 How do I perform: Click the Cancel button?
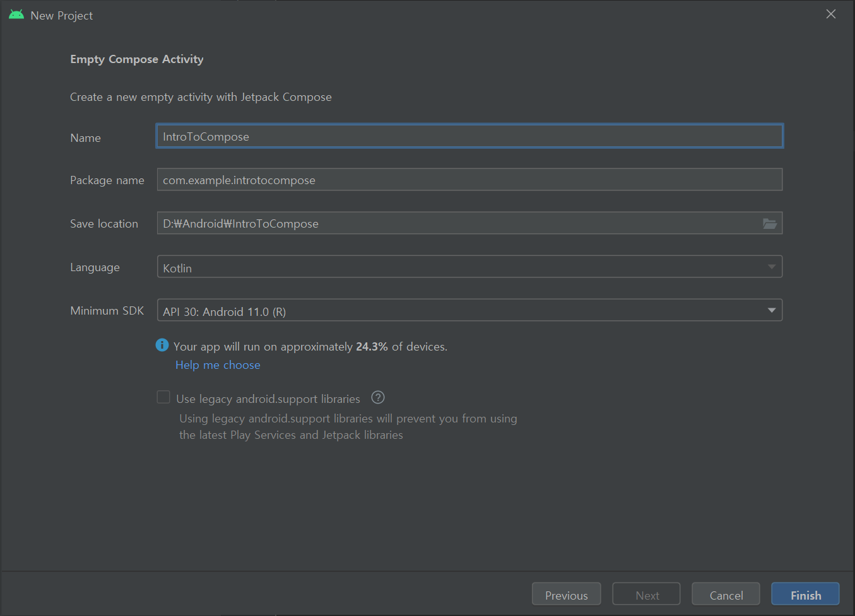pyautogui.click(x=726, y=594)
